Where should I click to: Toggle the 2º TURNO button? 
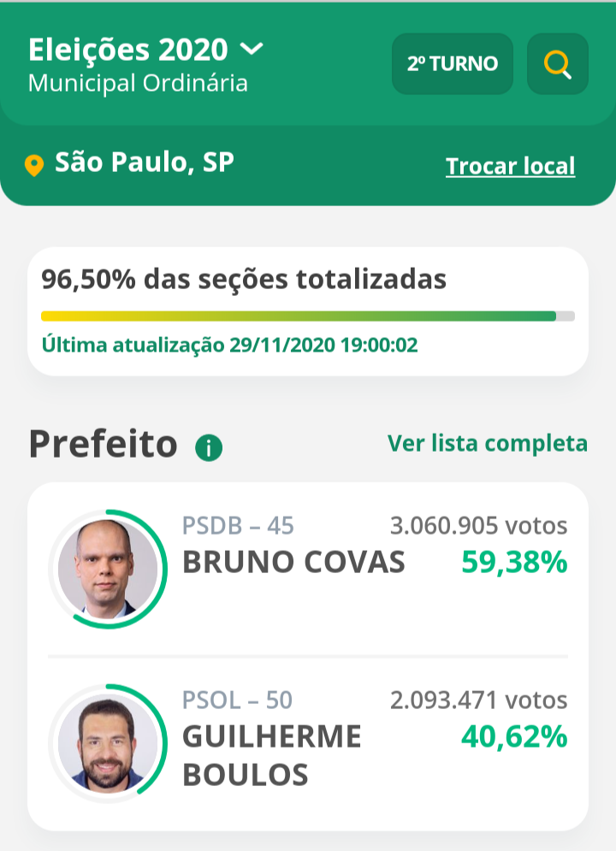tap(452, 64)
